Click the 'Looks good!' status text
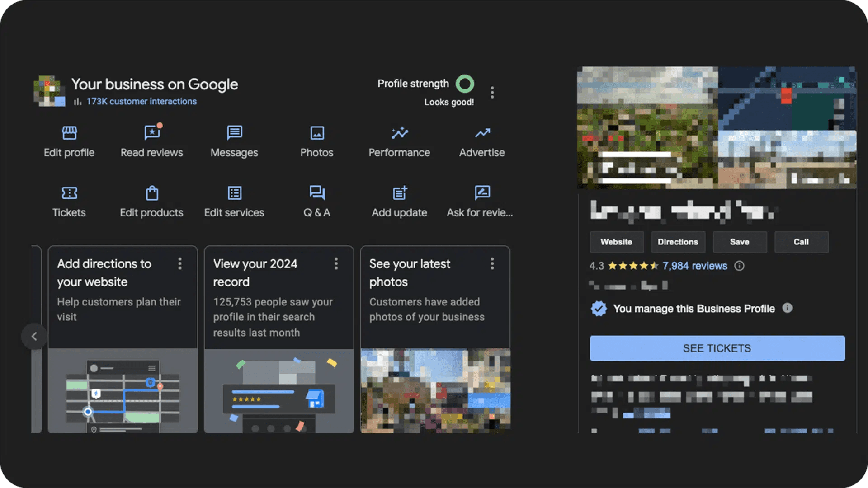 coord(449,102)
